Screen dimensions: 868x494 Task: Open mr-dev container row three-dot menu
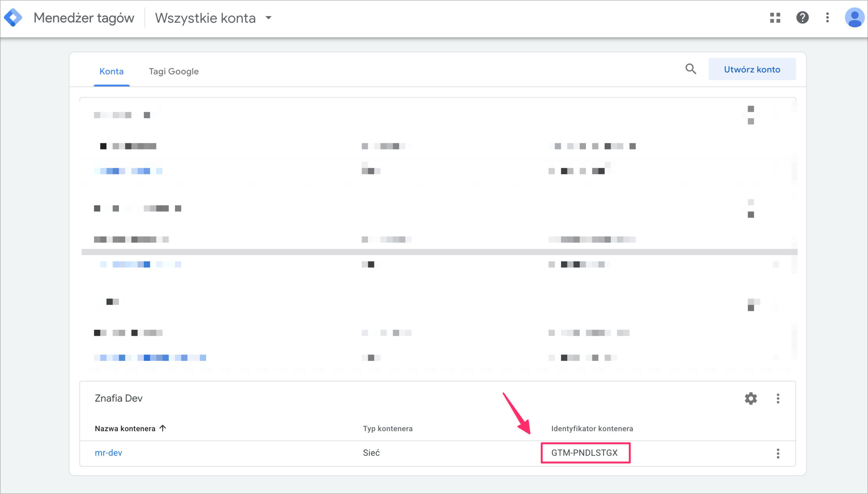(x=778, y=453)
